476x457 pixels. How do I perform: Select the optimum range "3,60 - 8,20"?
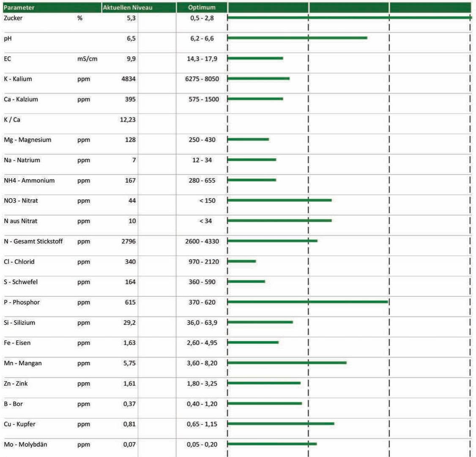point(202,363)
